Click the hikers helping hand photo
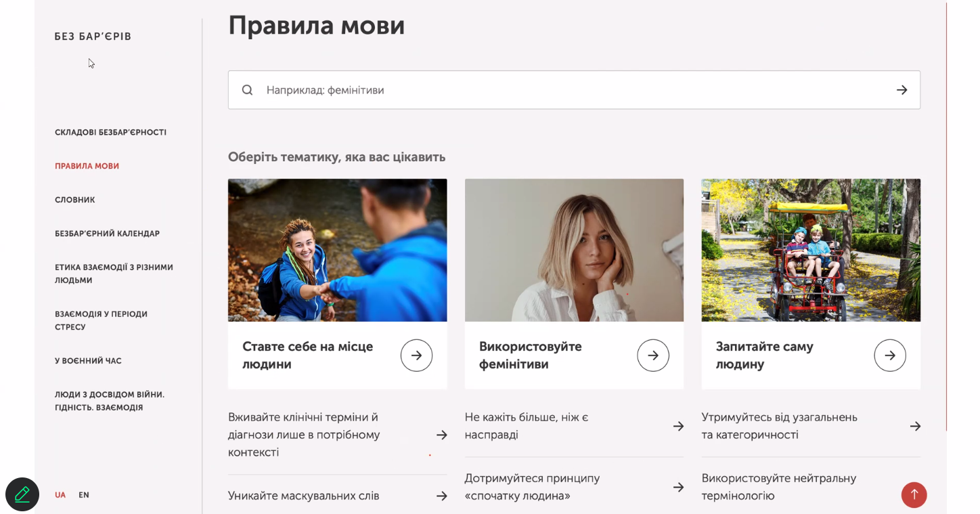The height and width of the screenshot is (514, 980). pyautogui.click(x=337, y=250)
